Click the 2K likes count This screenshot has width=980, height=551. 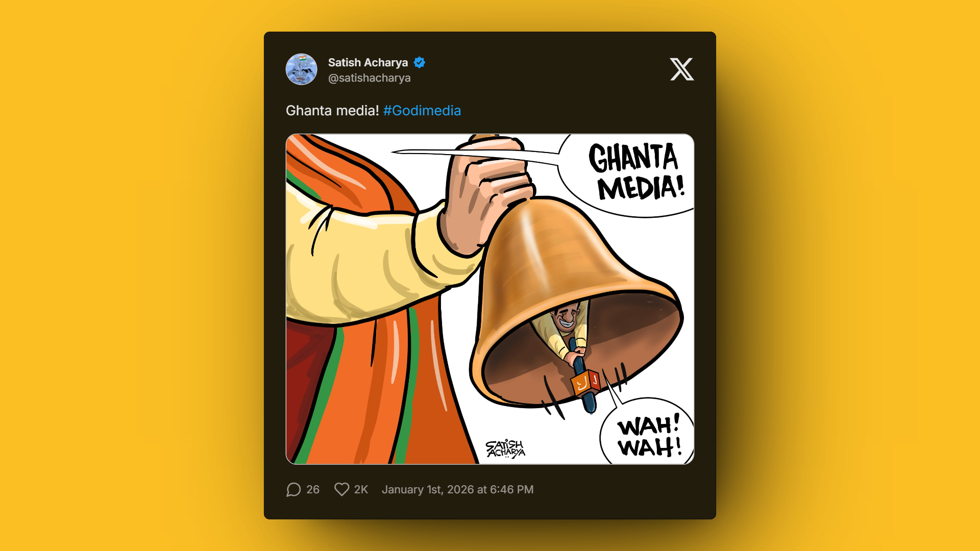pyautogui.click(x=361, y=490)
